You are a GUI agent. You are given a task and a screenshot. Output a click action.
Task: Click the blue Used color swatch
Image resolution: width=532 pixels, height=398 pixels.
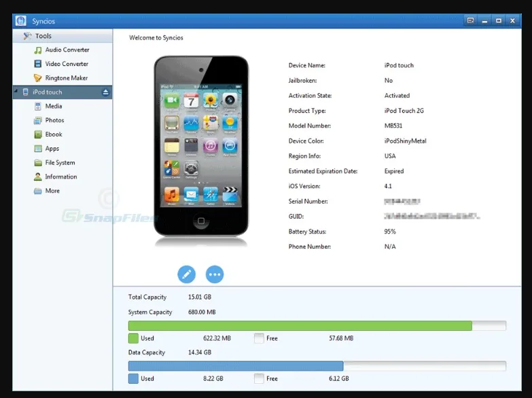coord(133,379)
